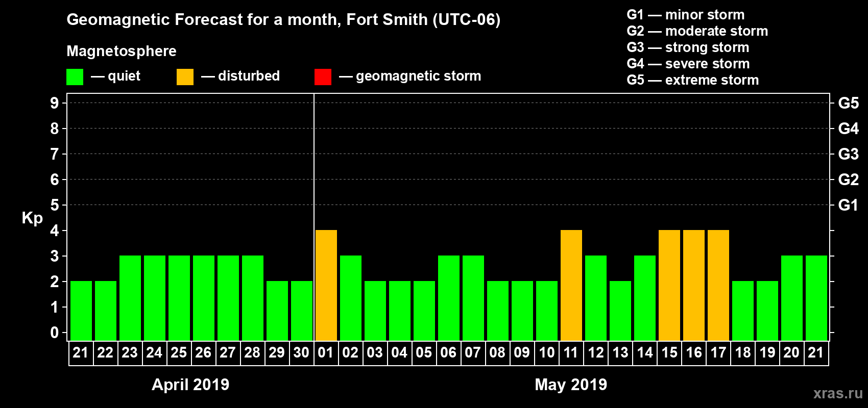Select the green bar for April 21

click(81, 311)
